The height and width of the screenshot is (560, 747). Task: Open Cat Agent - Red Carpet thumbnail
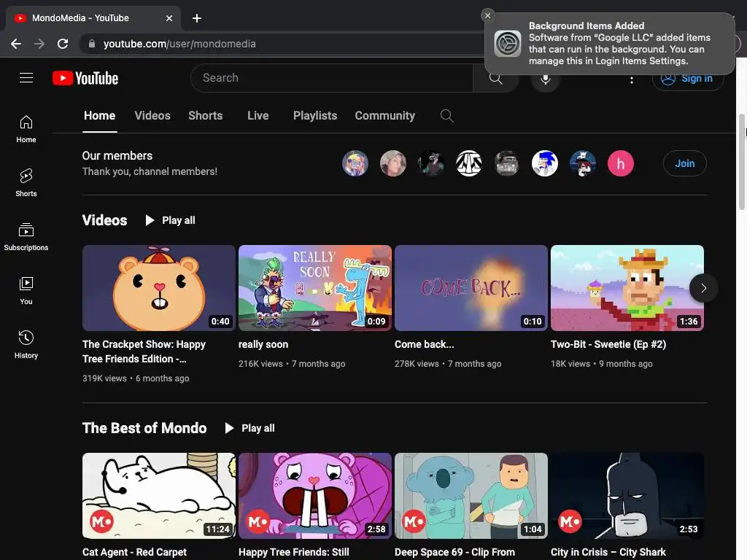(158, 496)
